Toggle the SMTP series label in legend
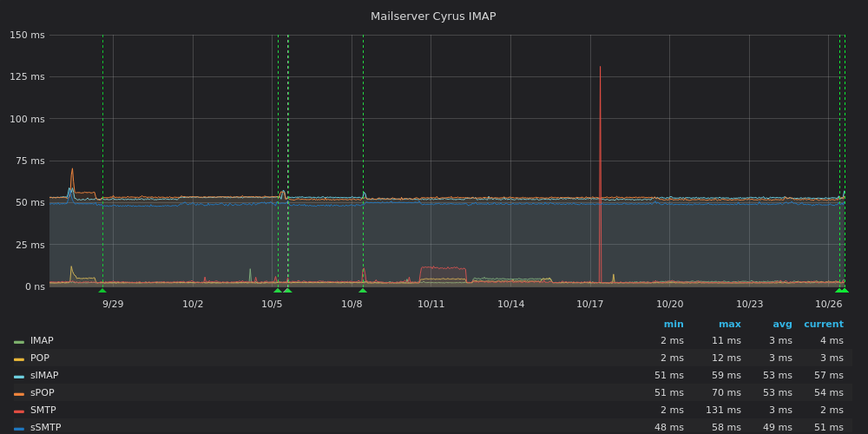This screenshot has width=868, height=434. click(43, 411)
